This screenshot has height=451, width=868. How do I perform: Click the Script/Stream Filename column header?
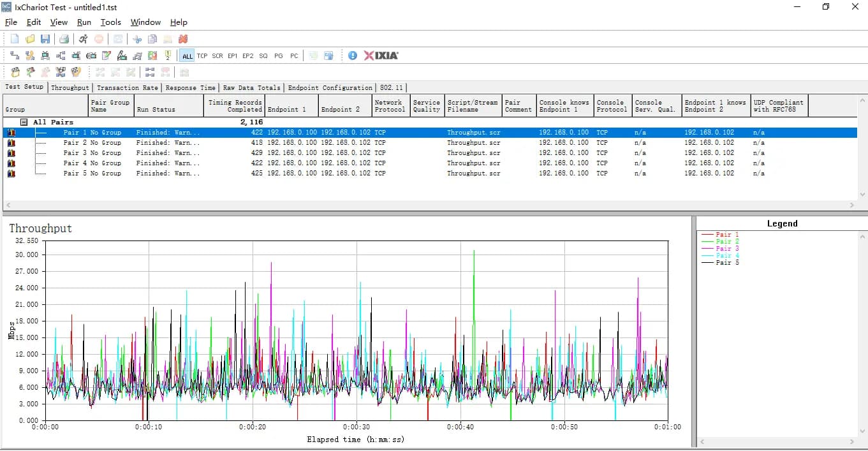tap(473, 106)
